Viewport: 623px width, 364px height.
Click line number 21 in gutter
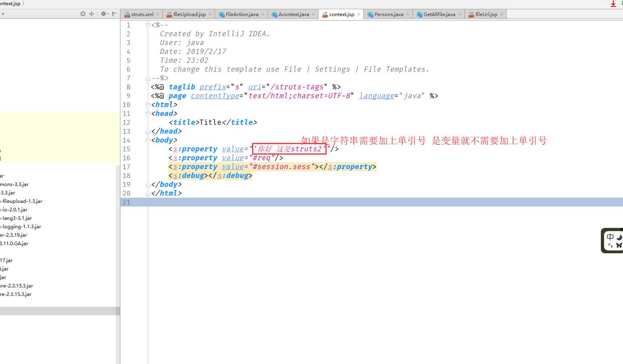coord(126,202)
